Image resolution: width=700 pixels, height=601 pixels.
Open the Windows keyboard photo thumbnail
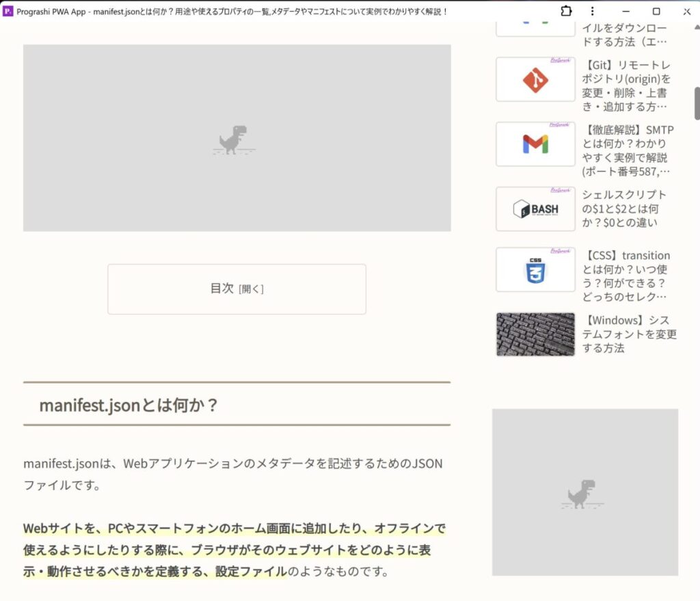coord(535,334)
